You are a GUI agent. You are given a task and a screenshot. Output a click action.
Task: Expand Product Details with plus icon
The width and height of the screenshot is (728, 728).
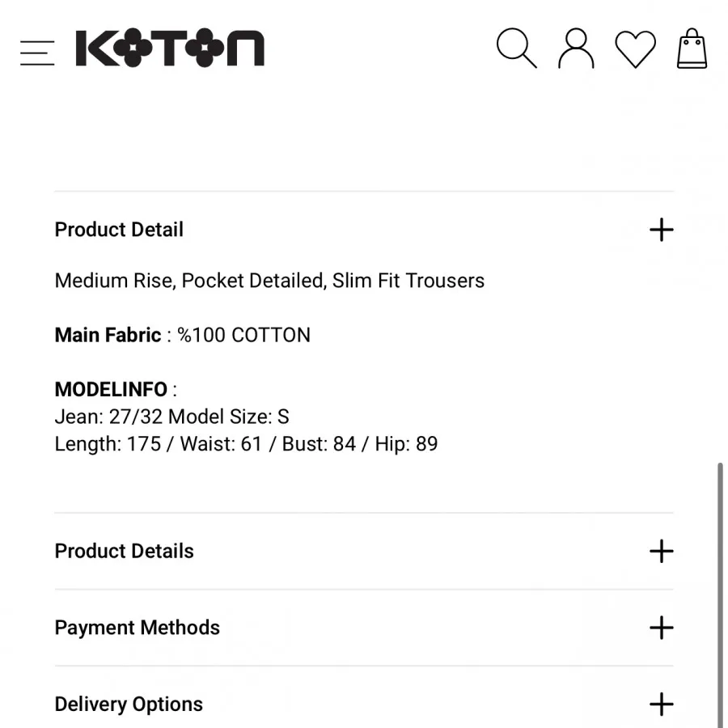click(661, 551)
